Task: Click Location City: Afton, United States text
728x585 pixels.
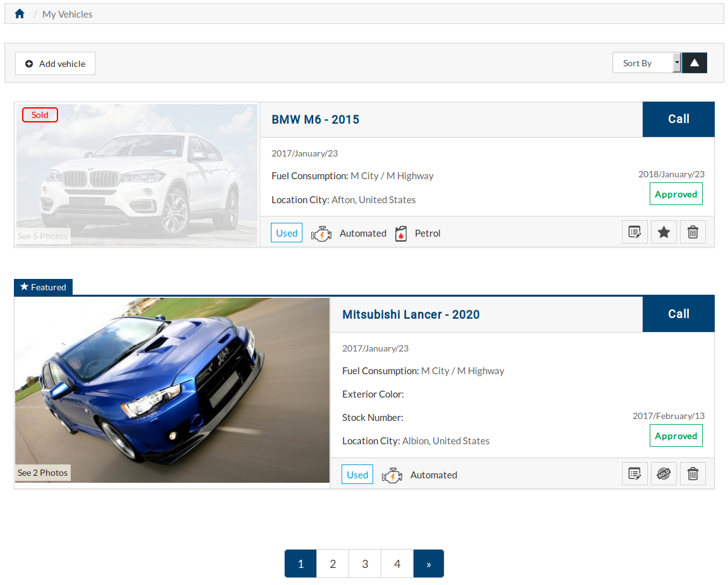Action: coord(343,200)
